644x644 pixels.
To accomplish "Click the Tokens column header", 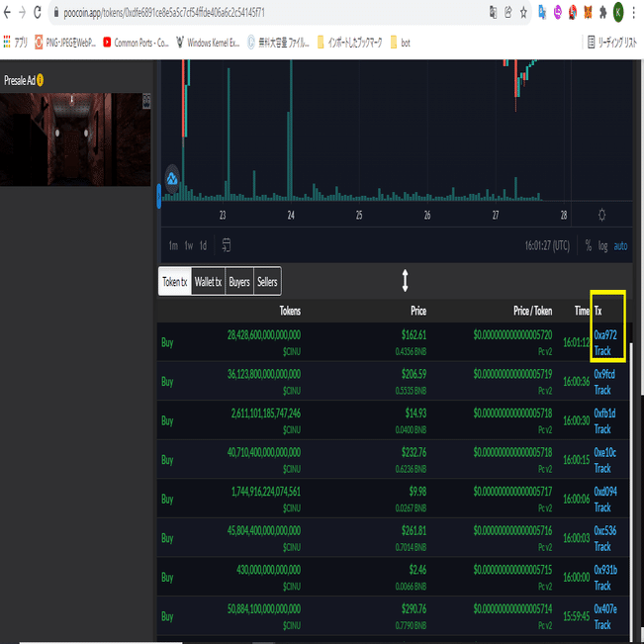I will click(290, 311).
